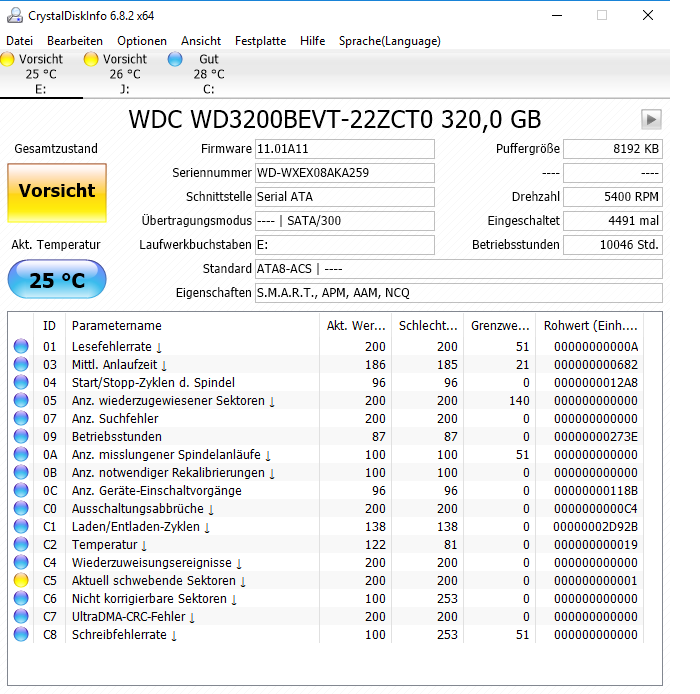Click the Übertragungsmodus field SATA/300
This screenshot has height=694, width=700.
[345, 221]
